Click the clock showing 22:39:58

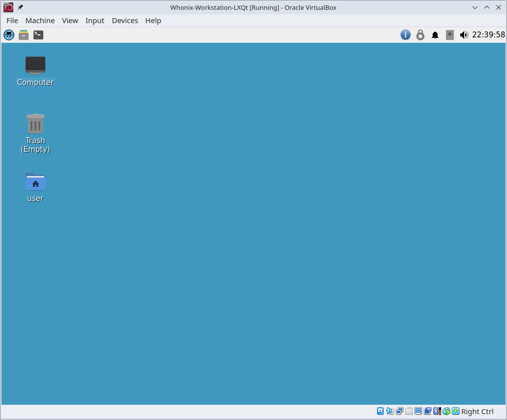click(491, 35)
